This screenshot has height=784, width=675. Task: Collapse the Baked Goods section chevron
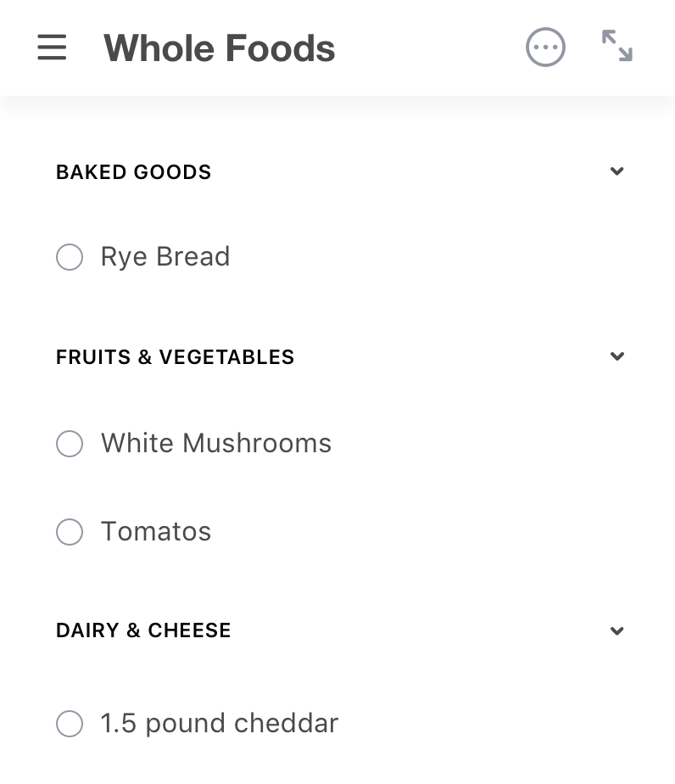(616, 171)
